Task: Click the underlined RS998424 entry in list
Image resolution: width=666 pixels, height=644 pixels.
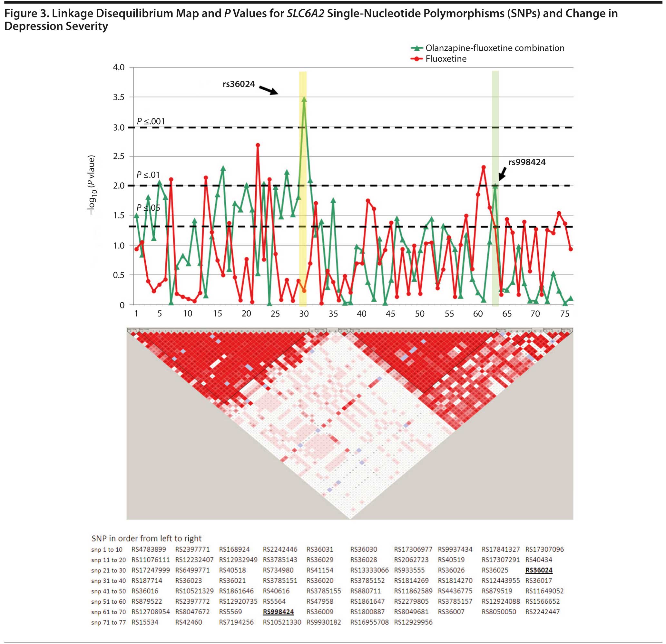Action: (x=278, y=612)
